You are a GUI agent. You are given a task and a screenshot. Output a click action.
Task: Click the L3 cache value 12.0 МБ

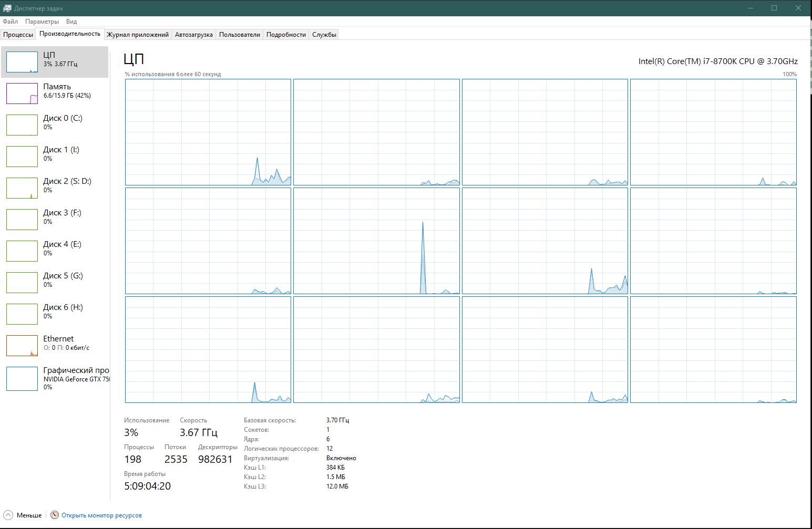click(337, 486)
